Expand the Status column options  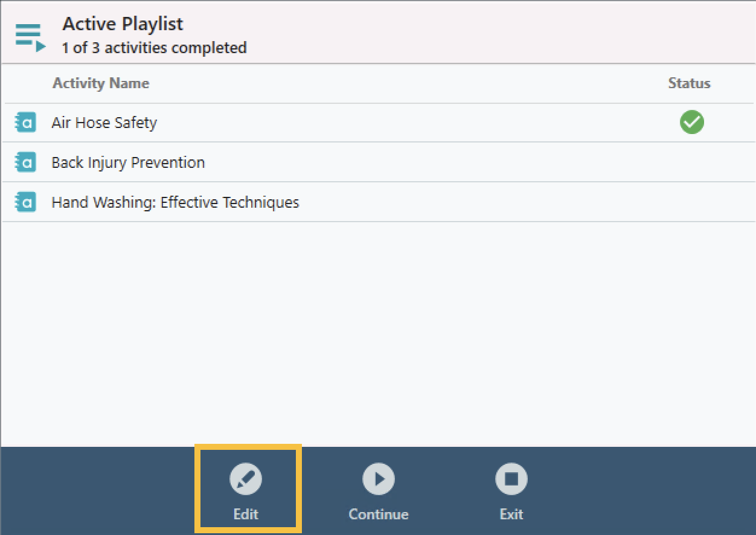pos(688,83)
